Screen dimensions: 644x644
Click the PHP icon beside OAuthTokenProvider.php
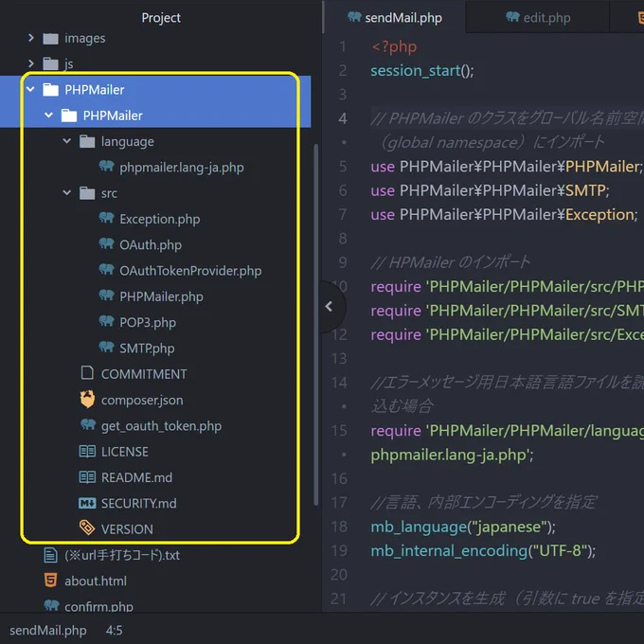(106, 270)
